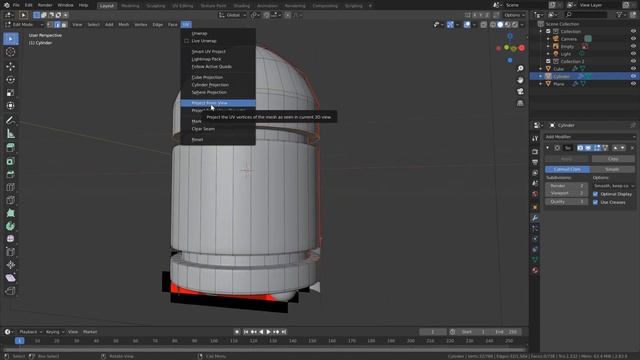This screenshot has height=360, width=640.
Task: Select the Spin tool
Action: pyautogui.click(x=11, y=226)
